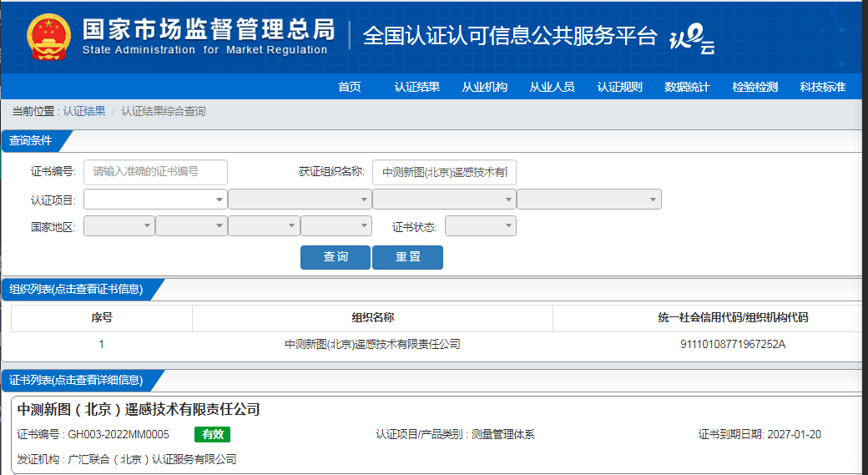Viewport: 868px width, 475px height.
Task: Click the 组织名称 column header
Action: click(372, 318)
